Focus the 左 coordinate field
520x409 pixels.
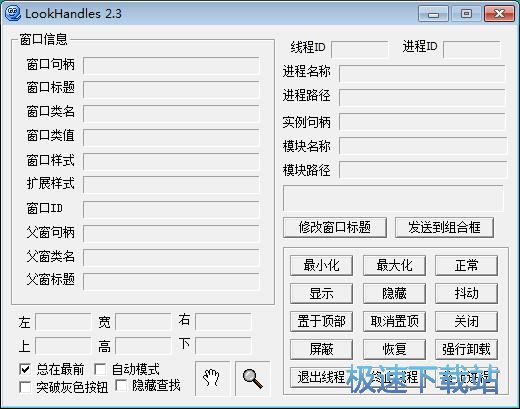point(63,321)
